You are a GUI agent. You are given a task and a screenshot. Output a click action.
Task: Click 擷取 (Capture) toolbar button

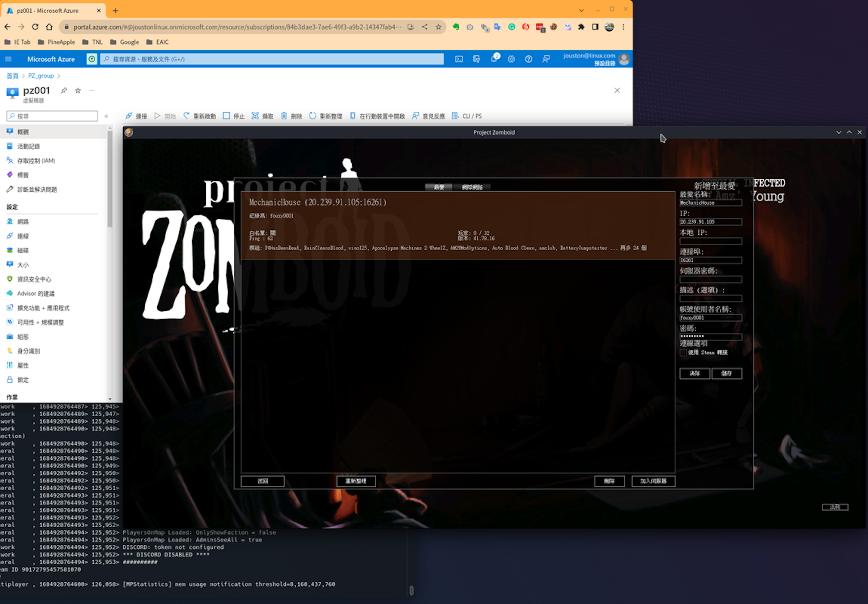pyautogui.click(x=262, y=116)
